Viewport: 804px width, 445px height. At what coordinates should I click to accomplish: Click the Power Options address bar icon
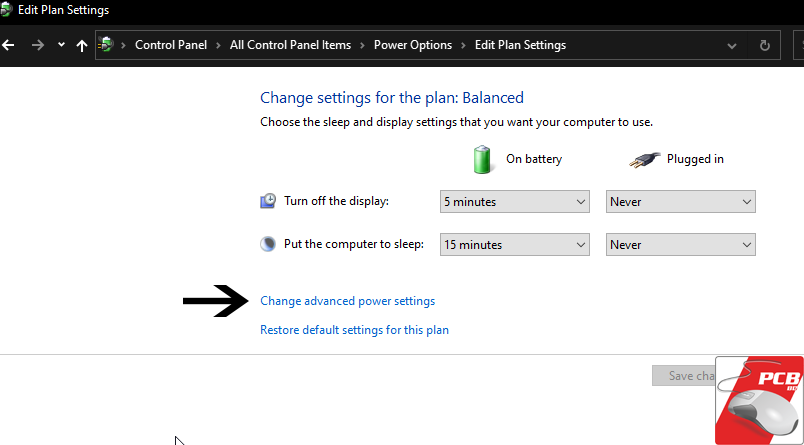click(x=107, y=45)
